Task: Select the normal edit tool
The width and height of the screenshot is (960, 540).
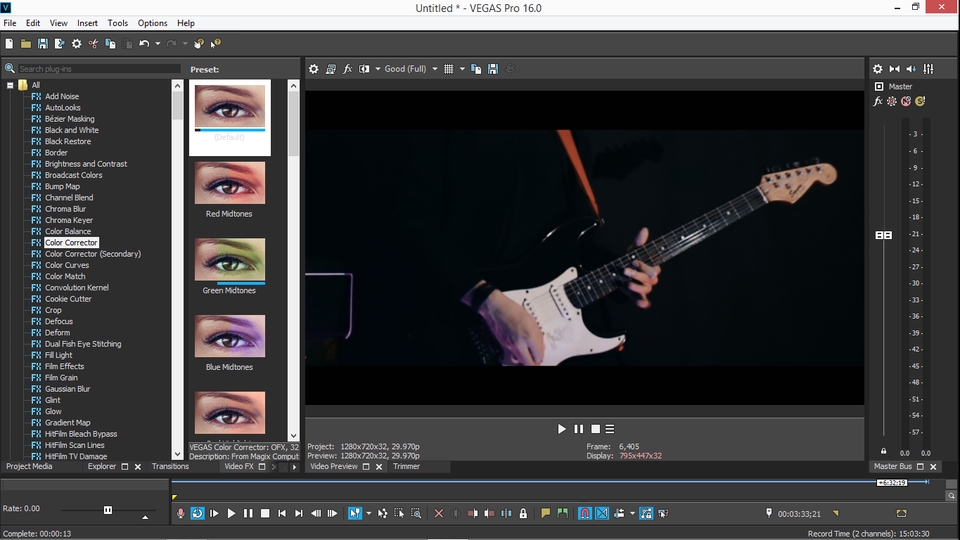Action: point(354,513)
